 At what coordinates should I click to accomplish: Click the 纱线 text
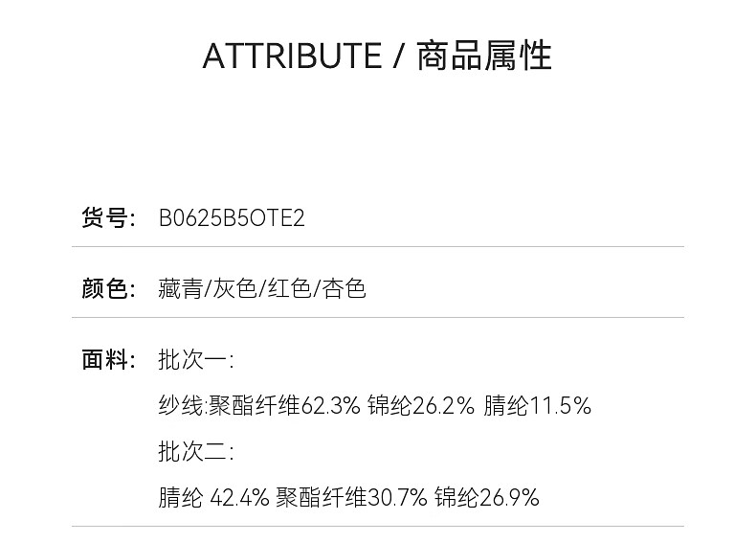[x=182, y=406]
